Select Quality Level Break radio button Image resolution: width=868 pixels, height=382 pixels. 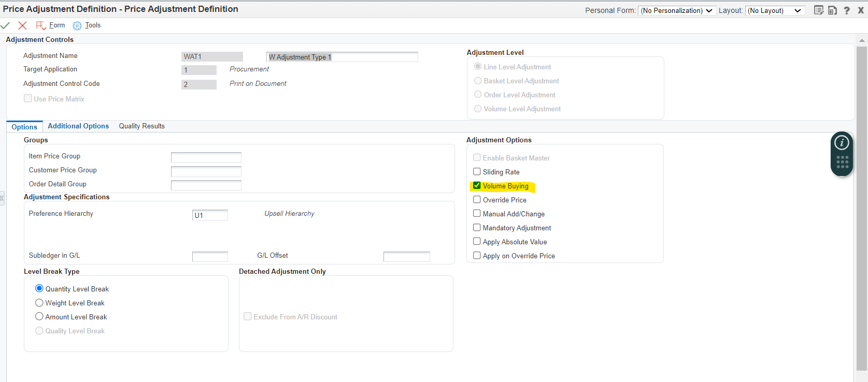point(39,330)
